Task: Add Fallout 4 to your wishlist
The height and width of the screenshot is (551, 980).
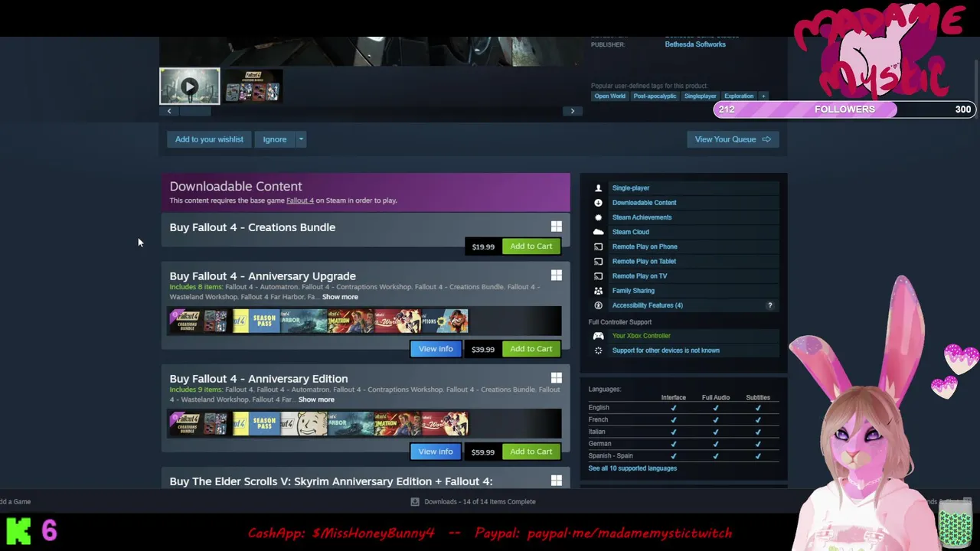Action: click(209, 139)
